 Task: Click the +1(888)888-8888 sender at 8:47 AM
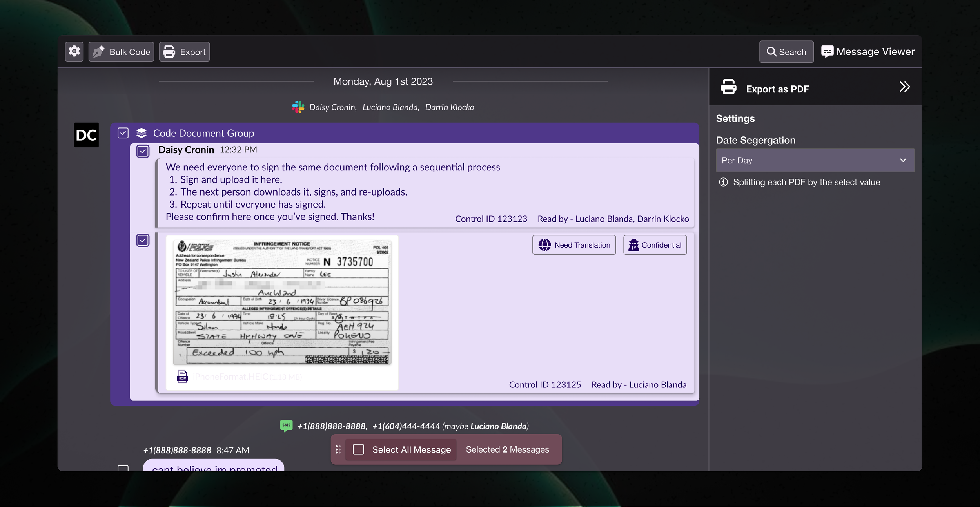coord(177,450)
